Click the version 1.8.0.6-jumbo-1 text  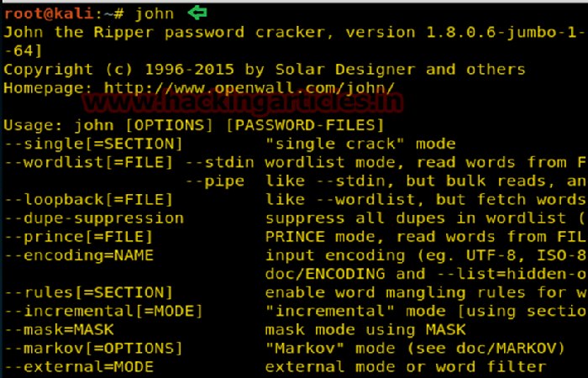point(466,32)
